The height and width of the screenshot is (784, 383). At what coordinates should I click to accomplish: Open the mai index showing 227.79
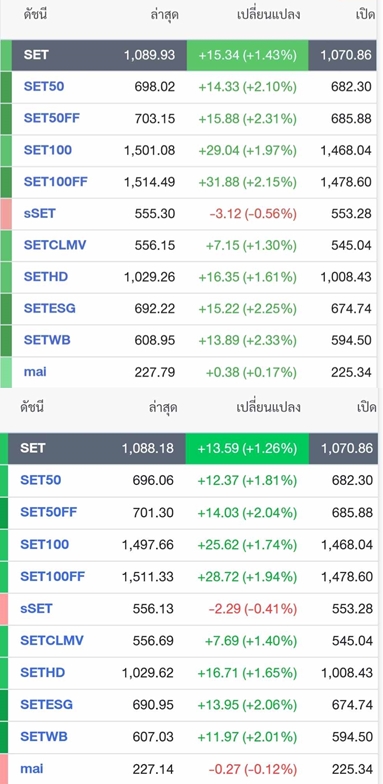click(35, 372)
